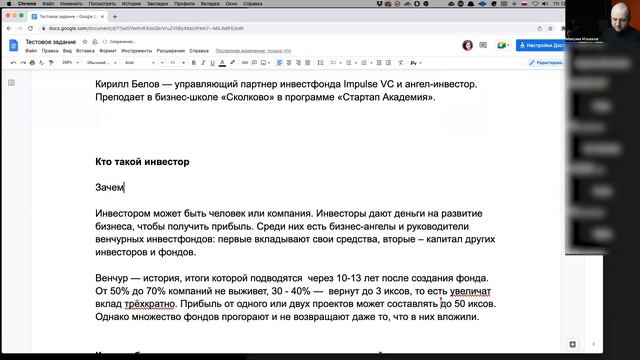Open the text color picker
Image resolution: width=640 pixels, height=360 pixels.
pyautogui.click(x=222, y=63)
